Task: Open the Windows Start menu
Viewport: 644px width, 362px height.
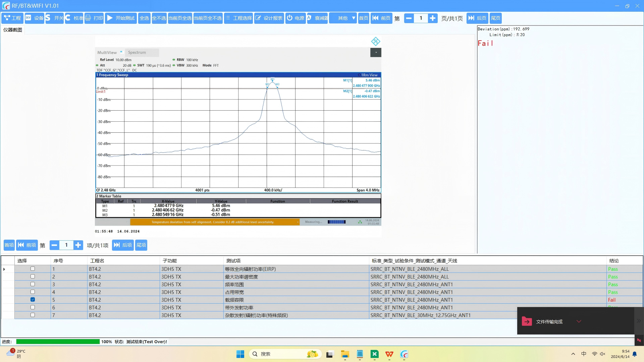Action: click(240, 354)
